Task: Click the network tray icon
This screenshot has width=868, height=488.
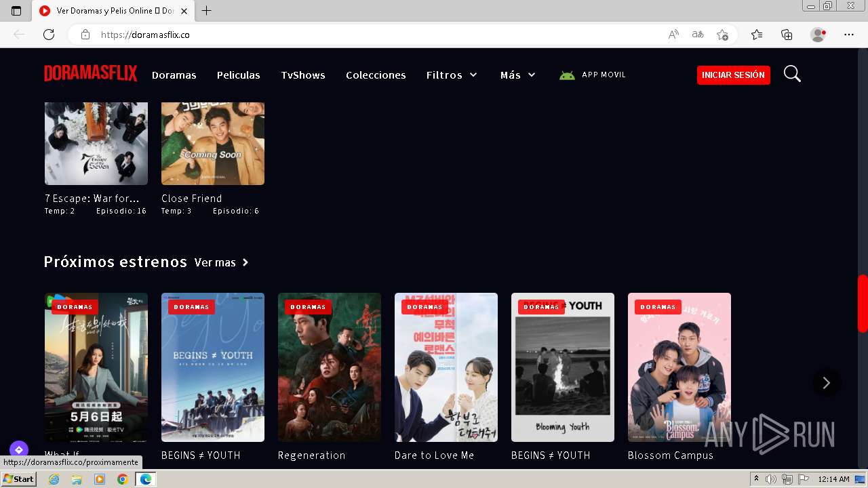Action: point(787,479)
